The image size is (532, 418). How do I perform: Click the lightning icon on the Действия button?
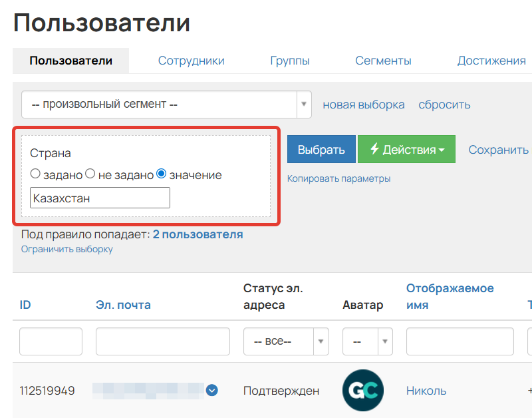(x=375, y=149)
